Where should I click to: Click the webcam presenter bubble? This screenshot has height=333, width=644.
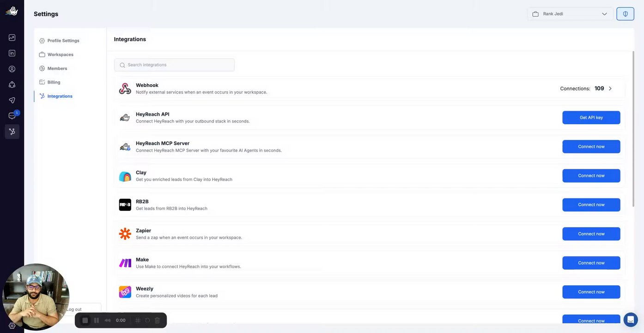[36, 297]
